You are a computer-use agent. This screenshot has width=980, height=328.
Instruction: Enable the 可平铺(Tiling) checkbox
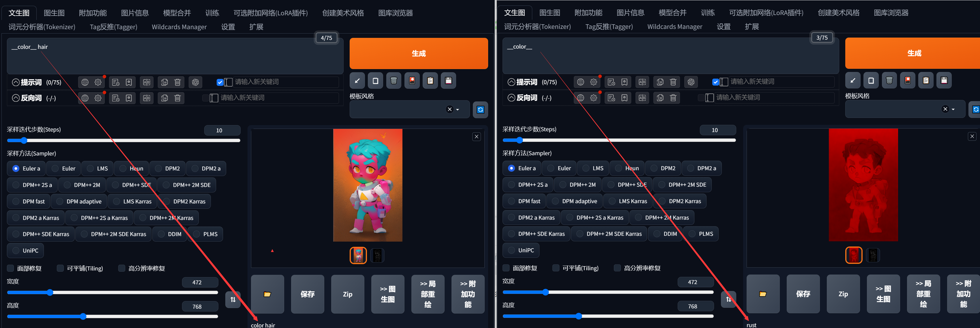click(x=60, y=268)
